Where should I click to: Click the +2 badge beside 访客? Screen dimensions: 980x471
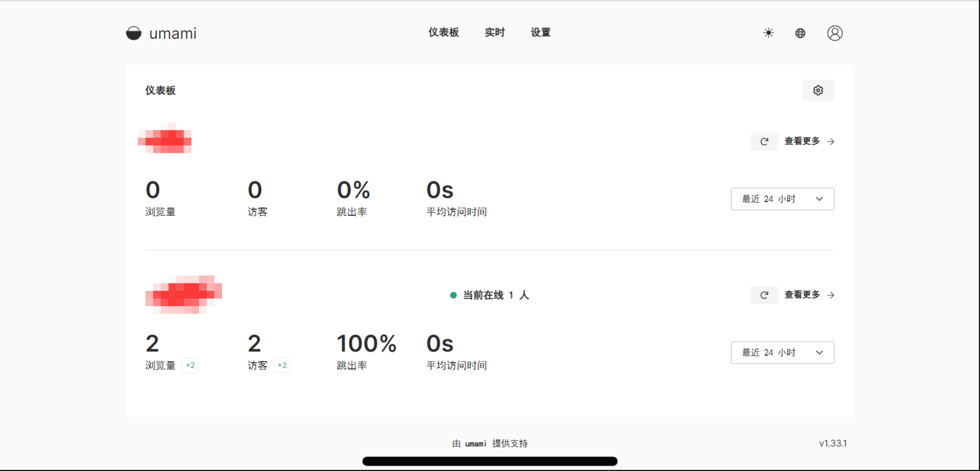click(282, 365)
